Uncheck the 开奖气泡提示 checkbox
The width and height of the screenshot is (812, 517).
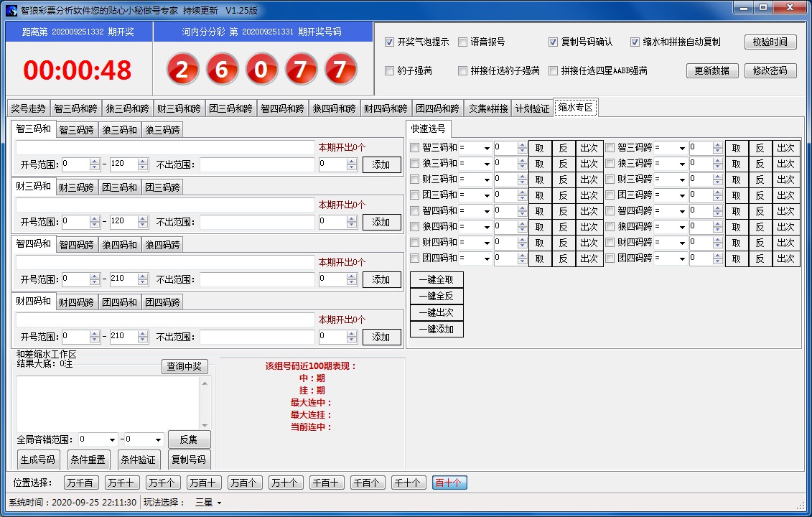tap(390, 42)
